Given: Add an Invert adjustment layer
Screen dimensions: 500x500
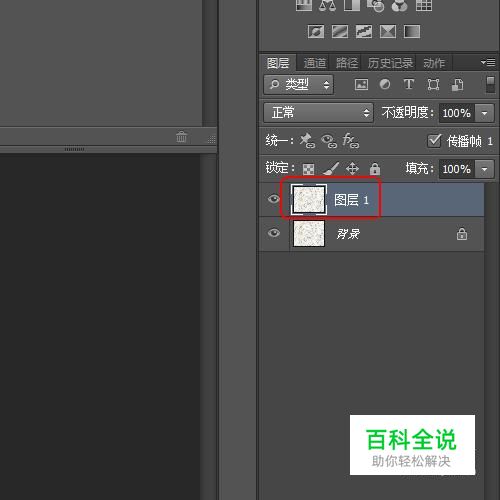Looking at the screenshot, I should click(x=316, y=32).
